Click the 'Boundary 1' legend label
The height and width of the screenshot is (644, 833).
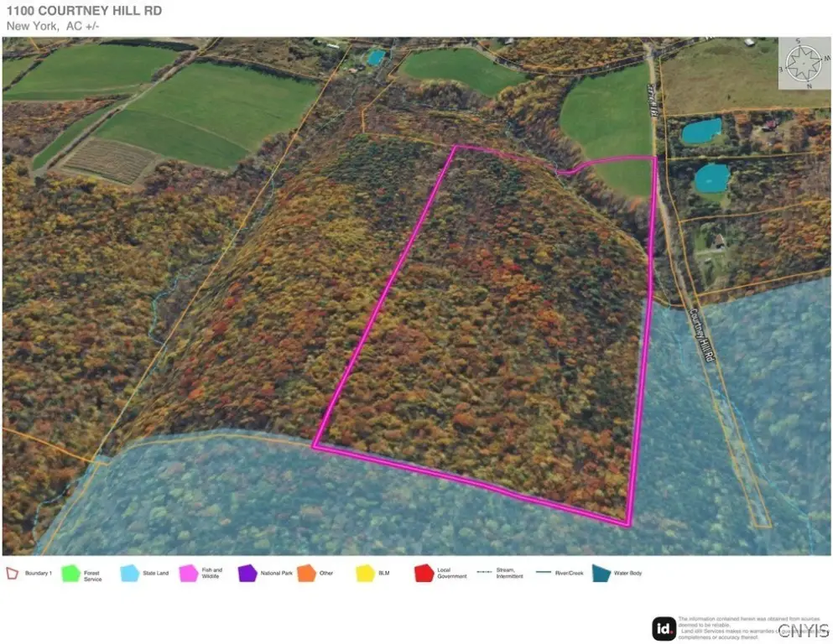tap(39, 574)
